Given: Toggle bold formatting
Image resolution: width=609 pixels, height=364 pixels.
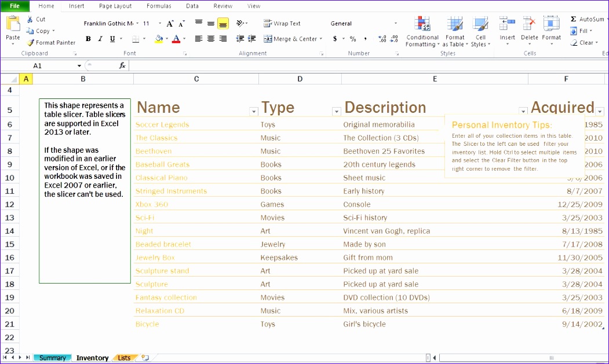Looking at the screenshot, I should click(88, 39).
